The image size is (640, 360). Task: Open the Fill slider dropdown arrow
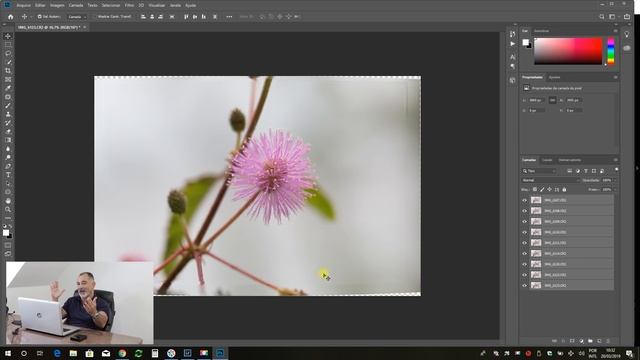point(614,189)
